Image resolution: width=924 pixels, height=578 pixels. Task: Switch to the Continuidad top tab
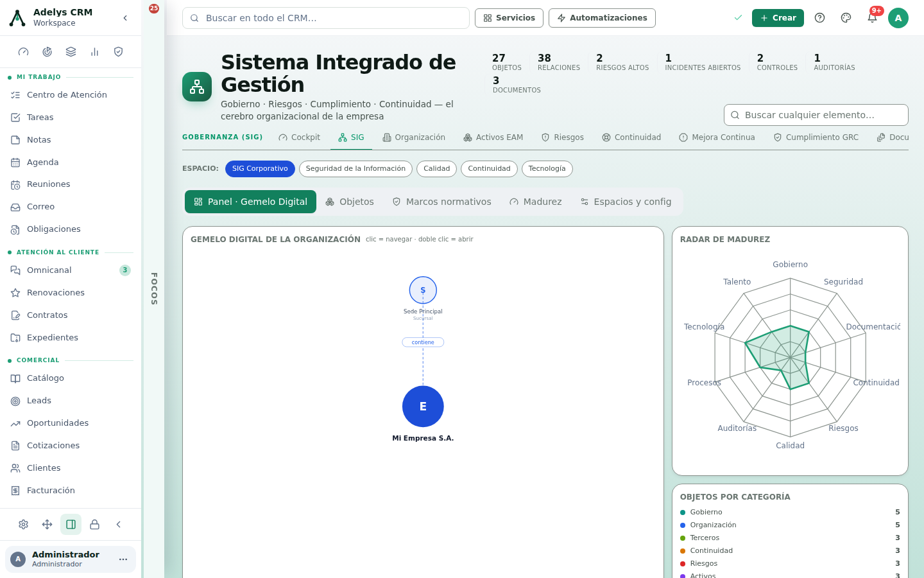click(631, 137)
